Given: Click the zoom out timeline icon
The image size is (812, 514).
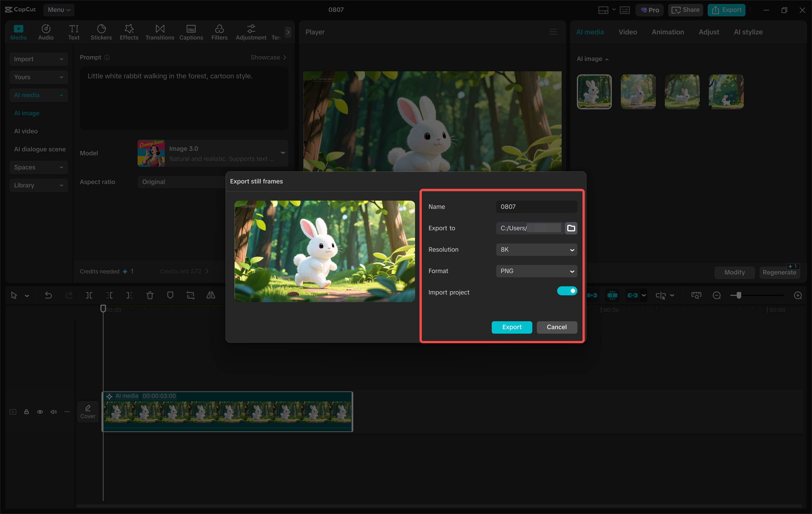Looking at the screenshot, I should pyautogui.click(x=717, y=295).
